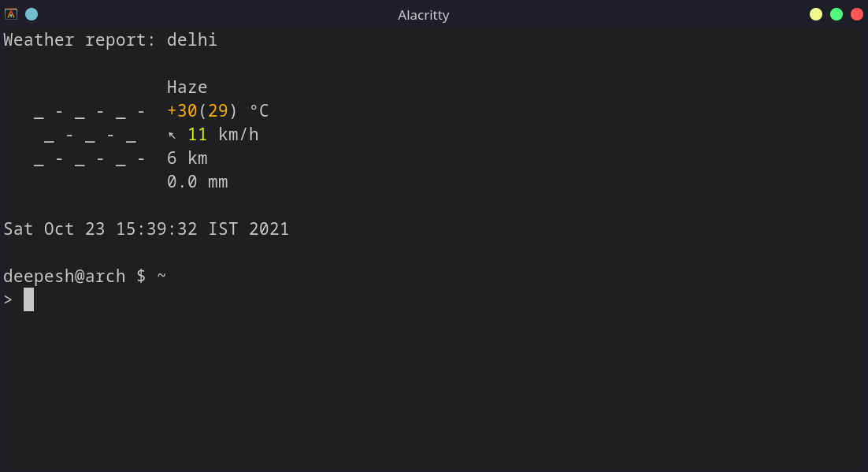Click the precipitation value "0.0 mm"
Screen dimensions: 868x472
(x=198, y=182)
